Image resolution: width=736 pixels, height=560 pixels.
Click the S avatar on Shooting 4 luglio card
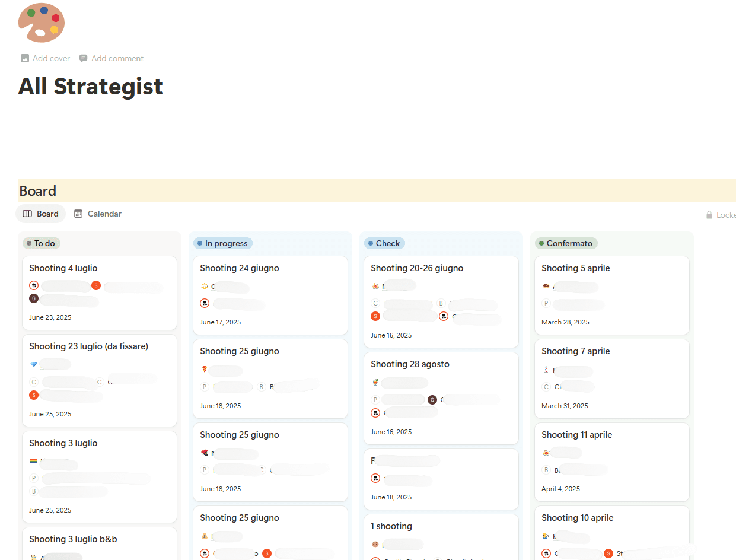[x=95, y=285]
